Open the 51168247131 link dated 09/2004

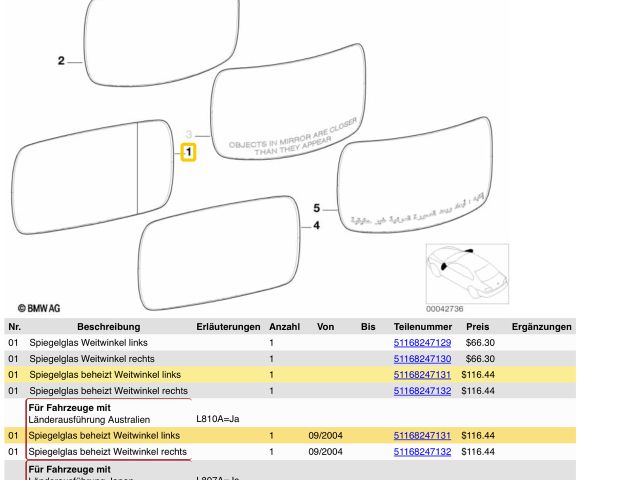pyautogui.click(x=422, y=436)
